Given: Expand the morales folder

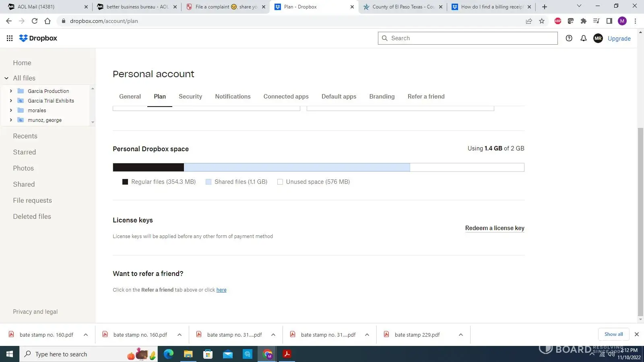Looking at the screenshot, I should [11, 111].
